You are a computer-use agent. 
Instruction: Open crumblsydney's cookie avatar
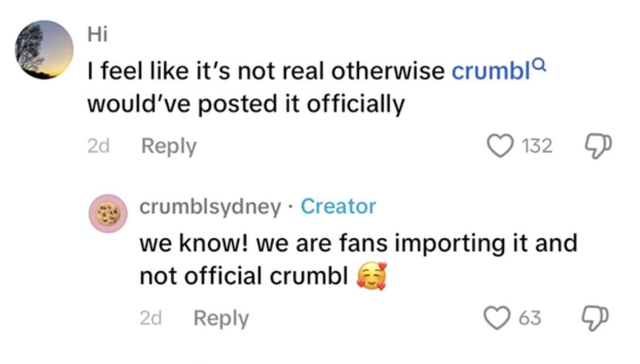tap(108, 213)
